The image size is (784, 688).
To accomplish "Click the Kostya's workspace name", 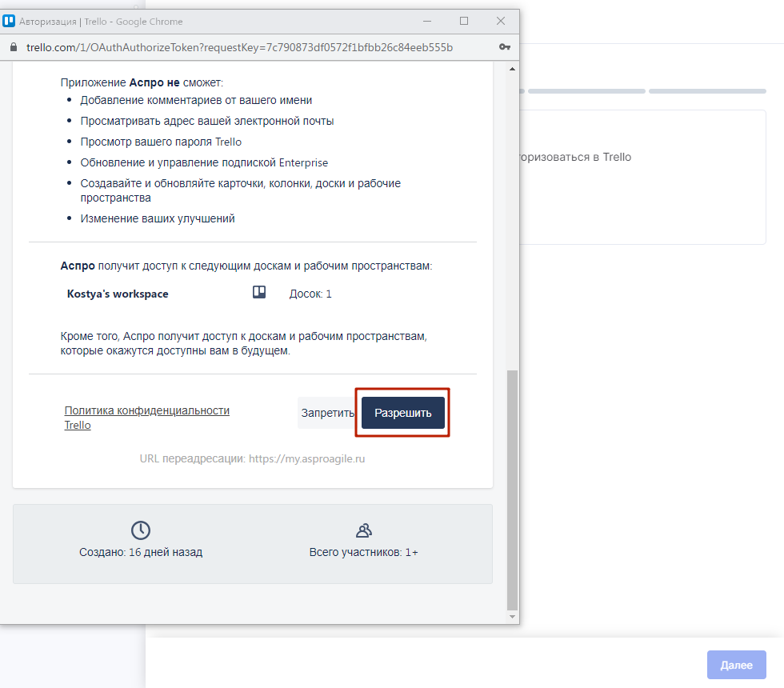I will coord(118,294).
